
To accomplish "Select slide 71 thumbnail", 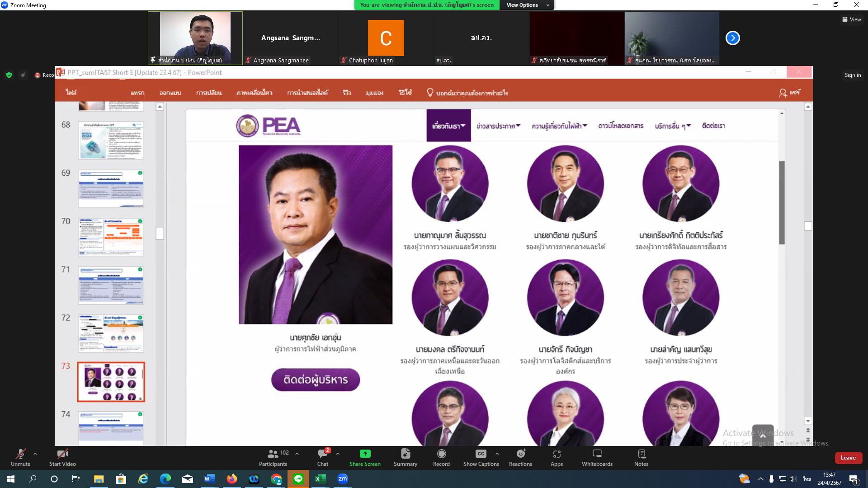I will click(111, 285).
